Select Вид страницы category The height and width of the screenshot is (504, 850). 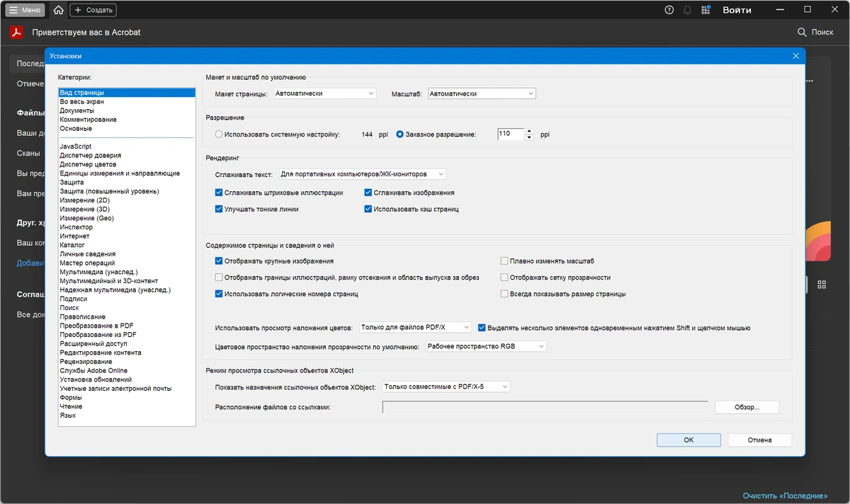127,93
